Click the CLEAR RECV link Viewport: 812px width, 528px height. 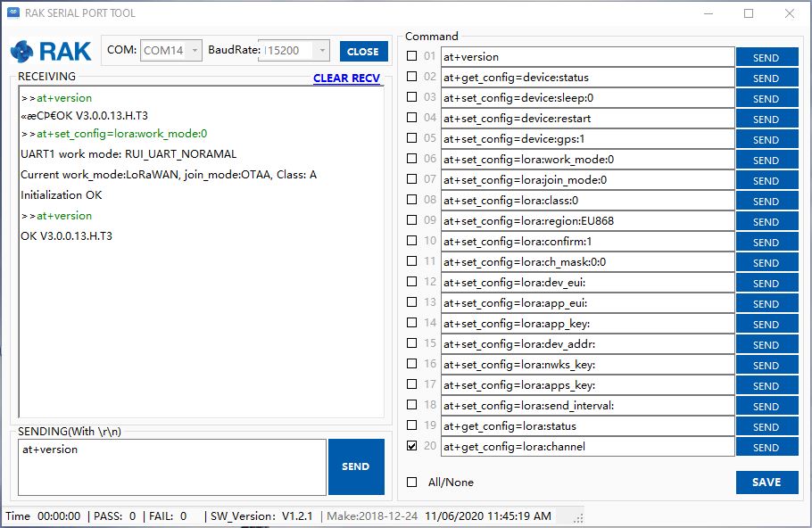(347, 78)
